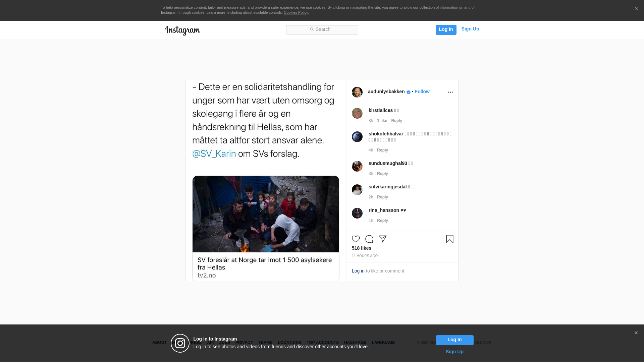The image size is (644, 362).
Task: Open PRIVACY footer link
Action: (x=244, y=343)
